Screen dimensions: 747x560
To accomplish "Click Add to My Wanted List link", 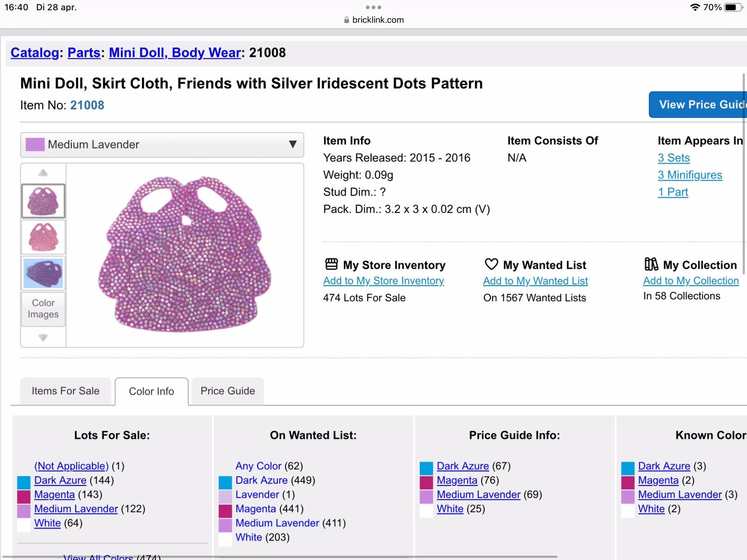I will coord(536,281).
